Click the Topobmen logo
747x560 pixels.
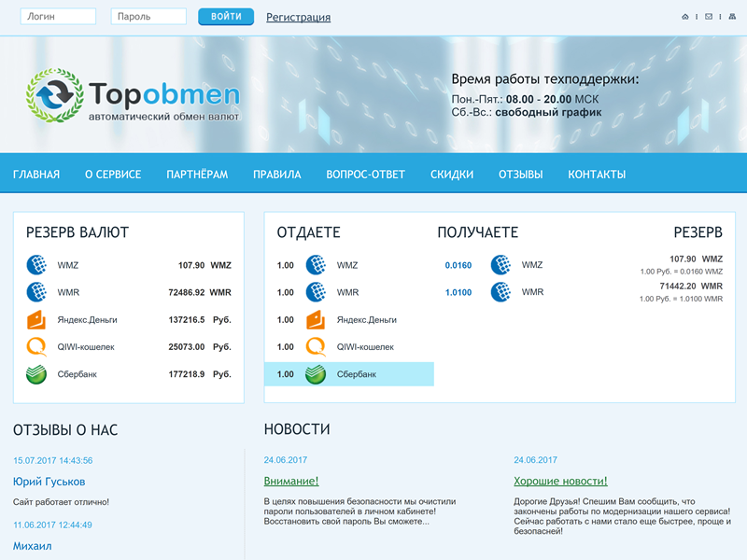pos(134,96)
